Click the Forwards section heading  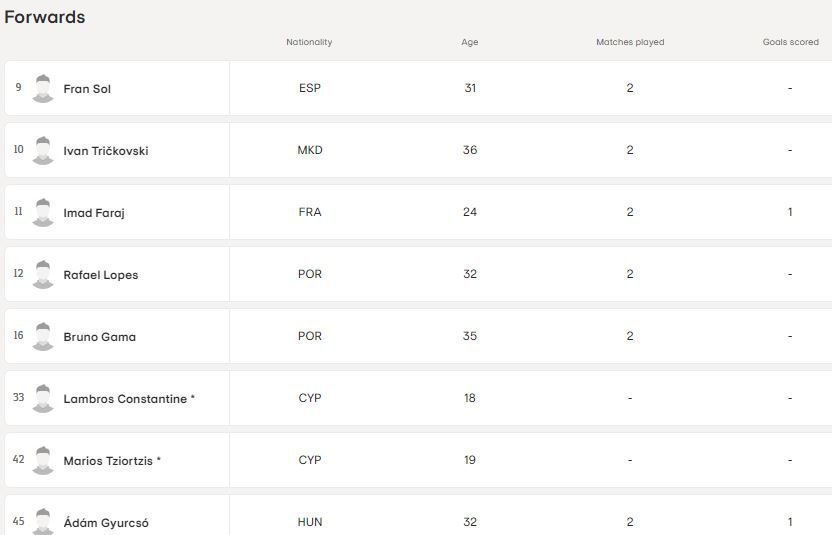45,17
